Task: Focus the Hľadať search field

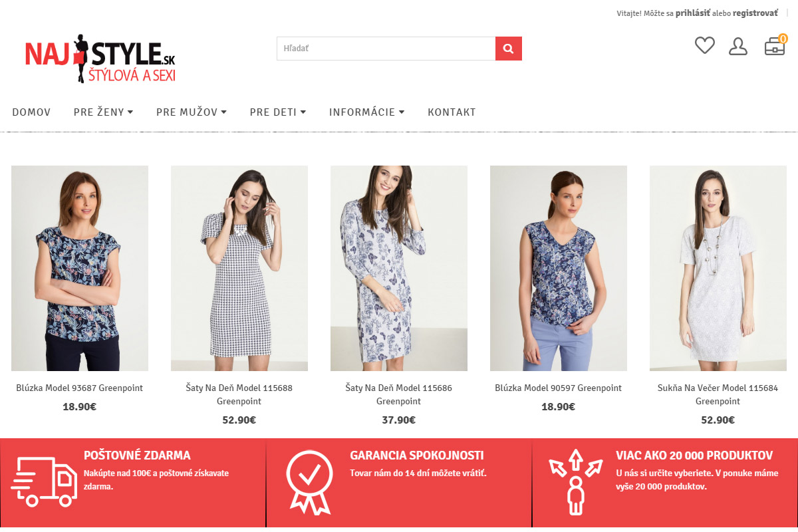Action: [386, 49]
